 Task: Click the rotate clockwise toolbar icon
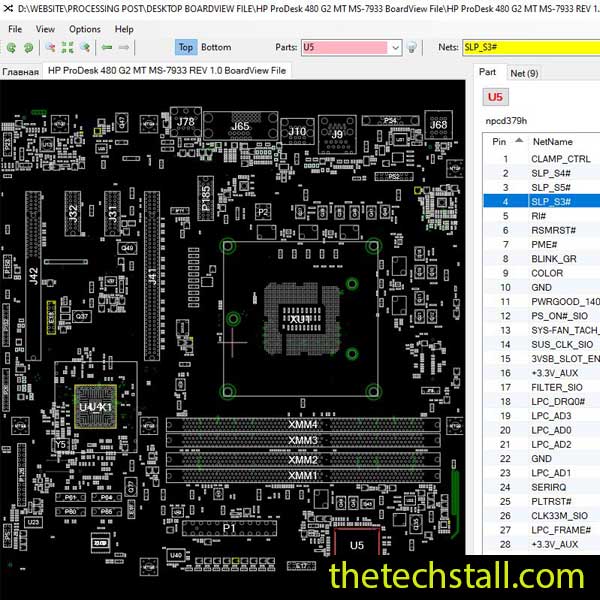tap(28, 47)
